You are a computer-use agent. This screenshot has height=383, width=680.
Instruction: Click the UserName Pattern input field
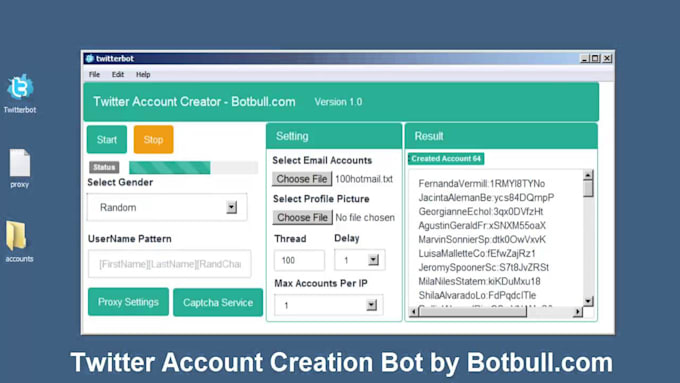point(170,264)
